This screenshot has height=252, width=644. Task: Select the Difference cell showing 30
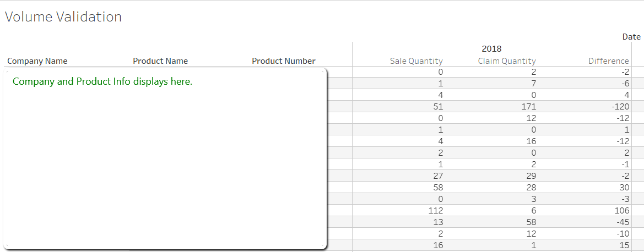click(x=624, y=188)
